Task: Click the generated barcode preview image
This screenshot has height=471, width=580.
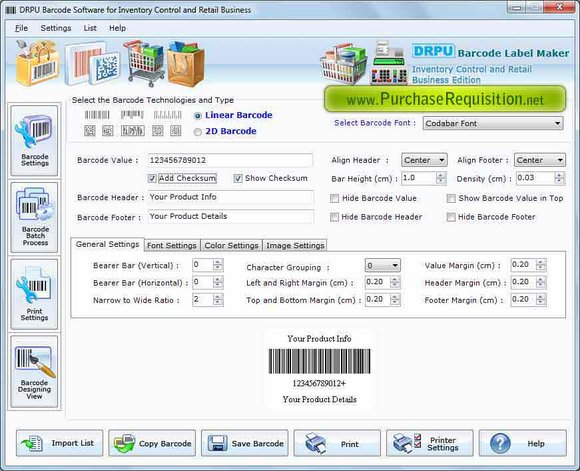Action: 319,361
